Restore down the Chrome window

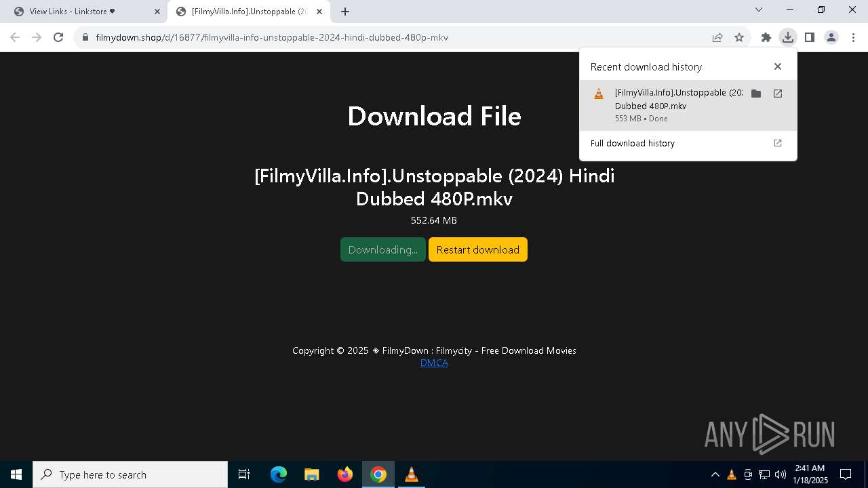[821, 9]
